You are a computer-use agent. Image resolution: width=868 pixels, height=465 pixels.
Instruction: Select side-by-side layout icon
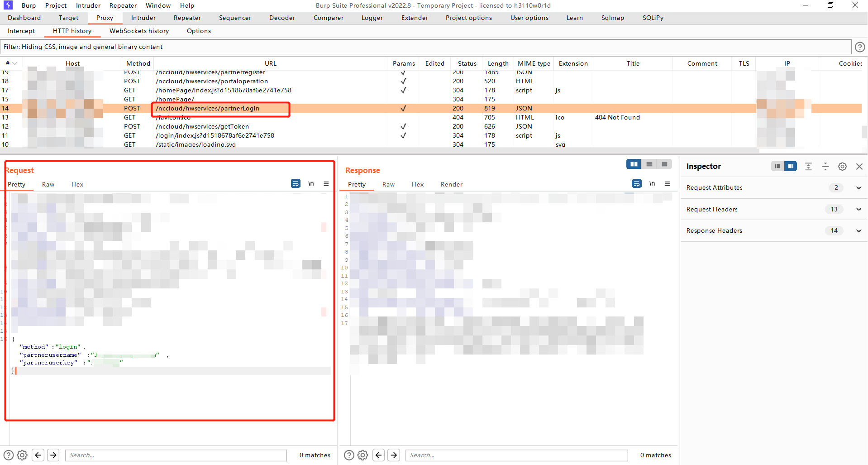pyautogui.click(x=634, y=164)
